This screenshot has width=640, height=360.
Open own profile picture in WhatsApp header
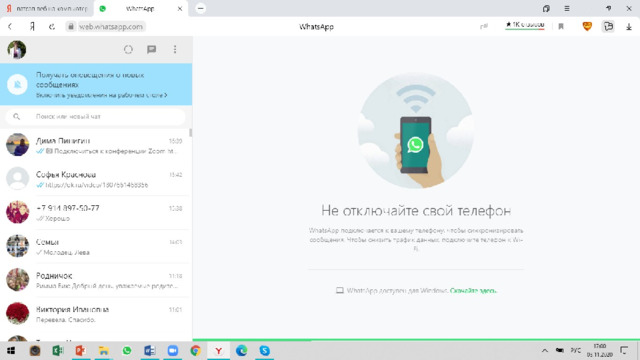pos(17,50)
